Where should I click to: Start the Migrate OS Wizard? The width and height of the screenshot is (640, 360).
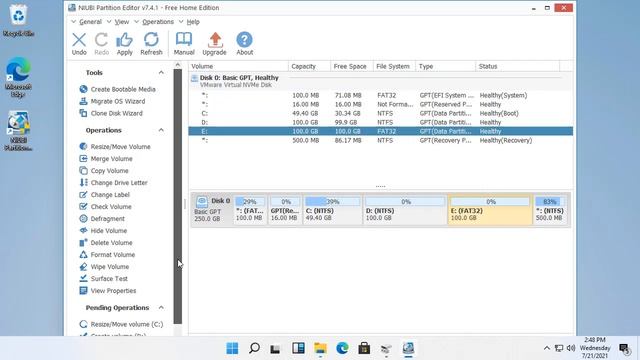112,101
